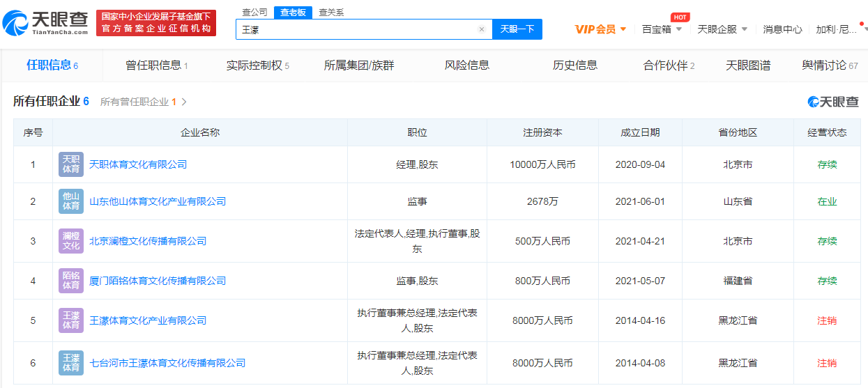Click the 2021-06-01 date cell
Viewport: 868px width, 388px height.
click(640, 201)
